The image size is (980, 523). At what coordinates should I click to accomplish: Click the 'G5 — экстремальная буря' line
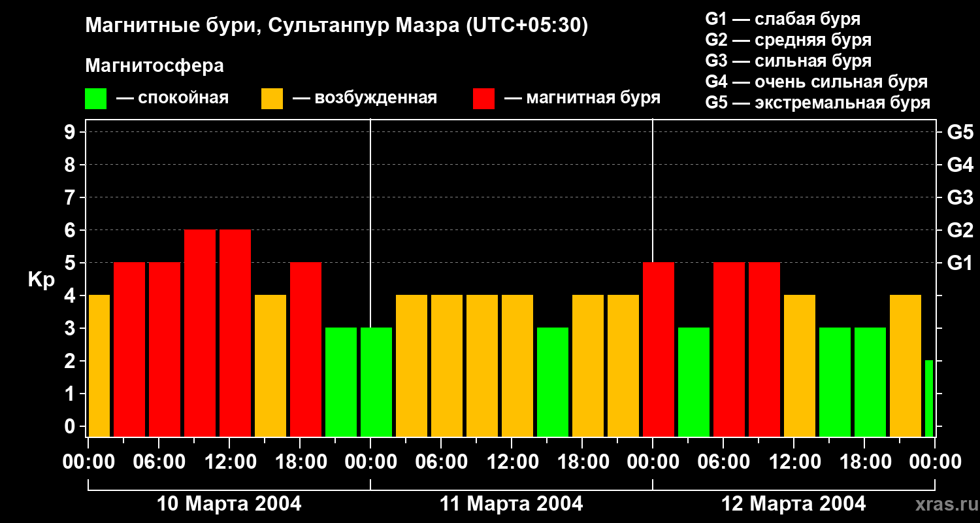818,103
